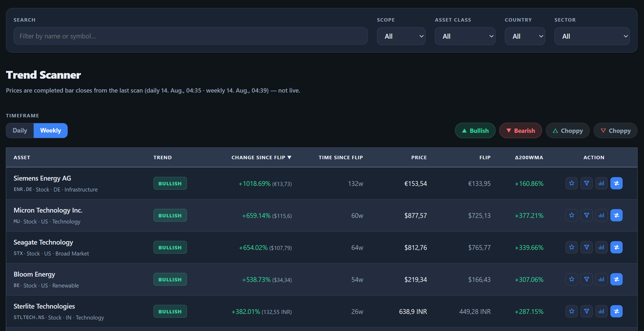Screen dimensions: 644x331
Task: Sort by Price column header
Action: (419, 157)
